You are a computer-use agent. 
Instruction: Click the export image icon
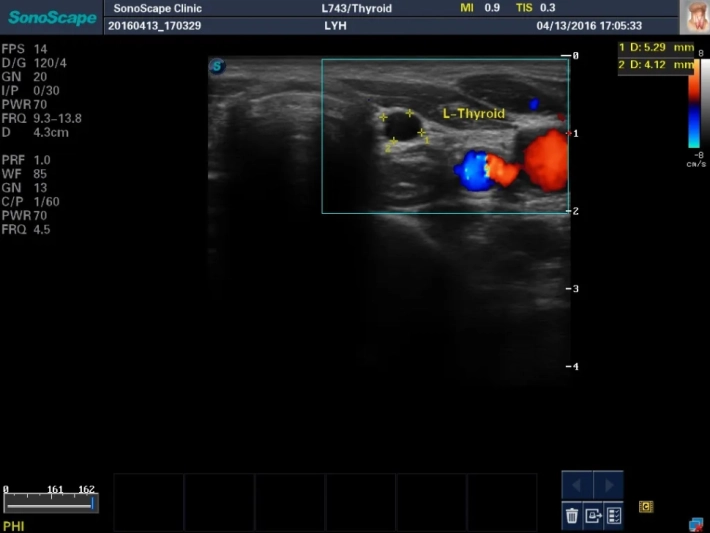pyautogui.click(x=593, y=516)
